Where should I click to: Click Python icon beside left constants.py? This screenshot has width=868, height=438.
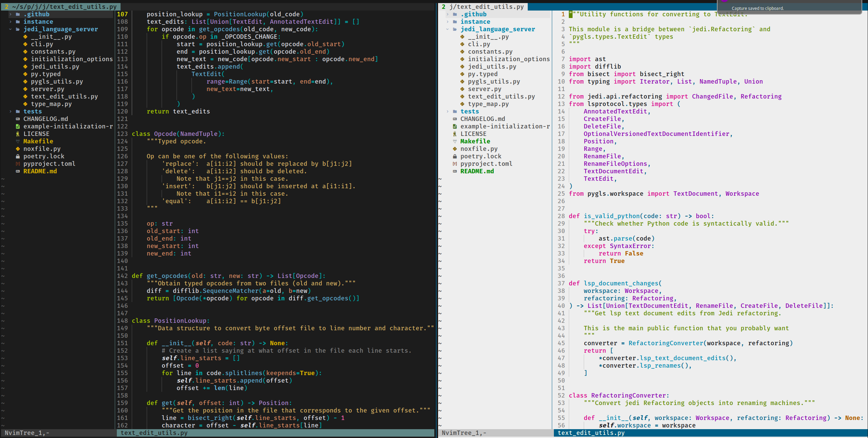pyautogui.click(x=25, y=52)
